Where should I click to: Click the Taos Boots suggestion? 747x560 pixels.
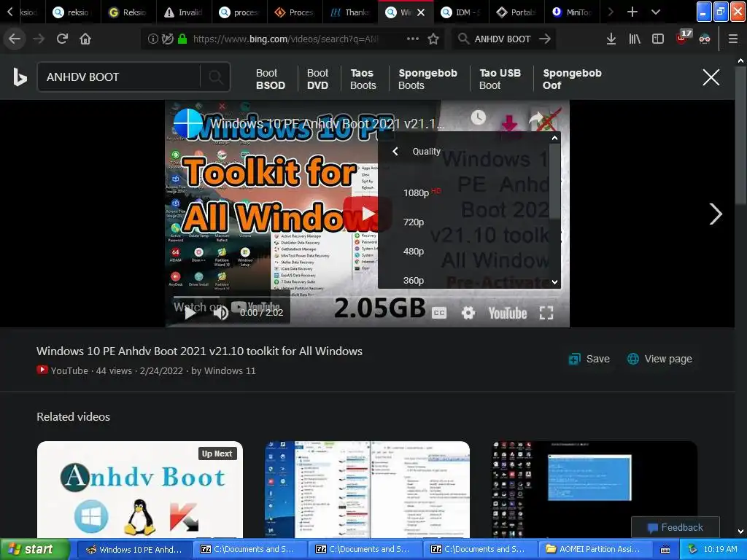pyautogui.click(x=363, y=79)
